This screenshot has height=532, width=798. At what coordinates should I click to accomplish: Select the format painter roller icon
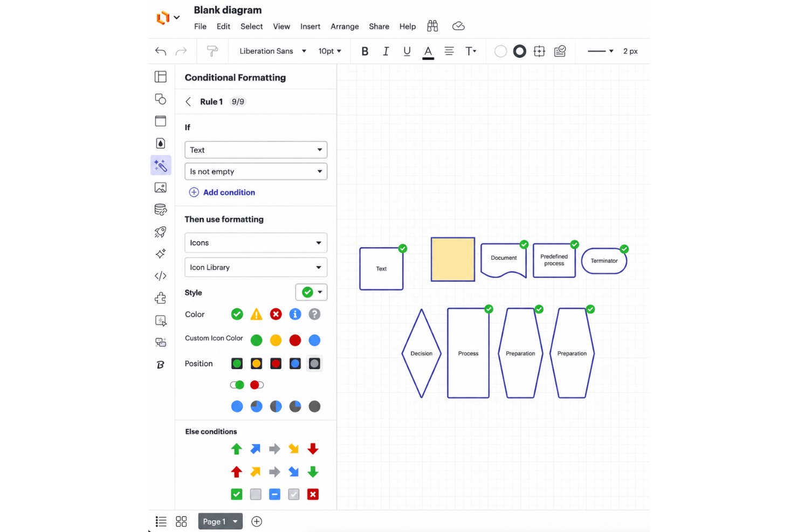(212, 51)
